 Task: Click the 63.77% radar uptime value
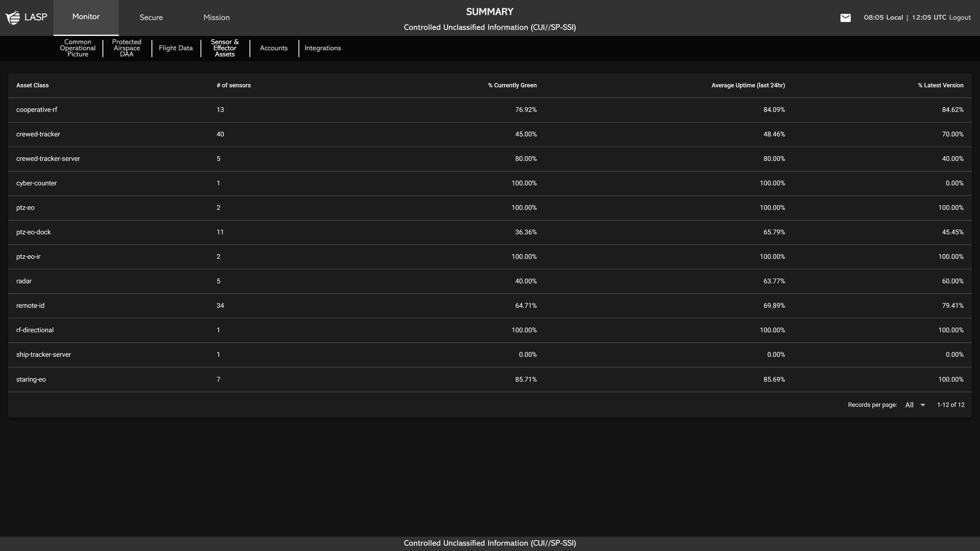[774, 281]
